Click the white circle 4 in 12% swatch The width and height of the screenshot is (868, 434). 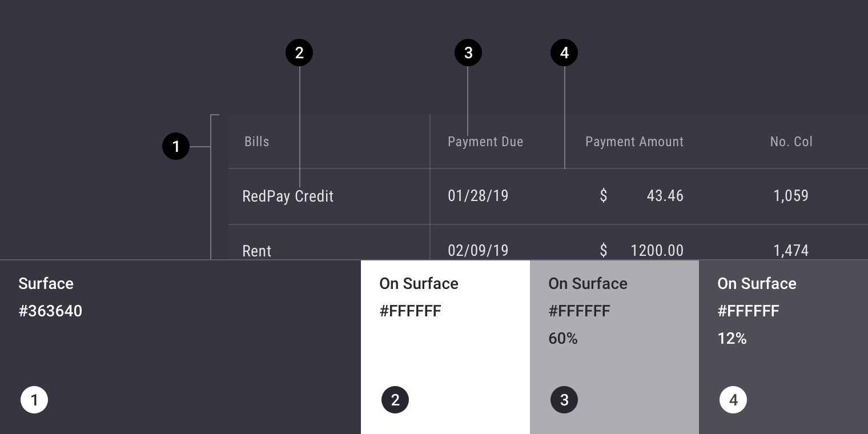[x=733, y=400]
